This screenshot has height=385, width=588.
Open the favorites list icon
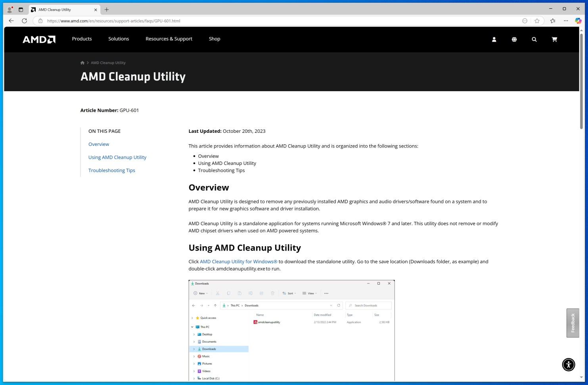[x=553, y=21]
